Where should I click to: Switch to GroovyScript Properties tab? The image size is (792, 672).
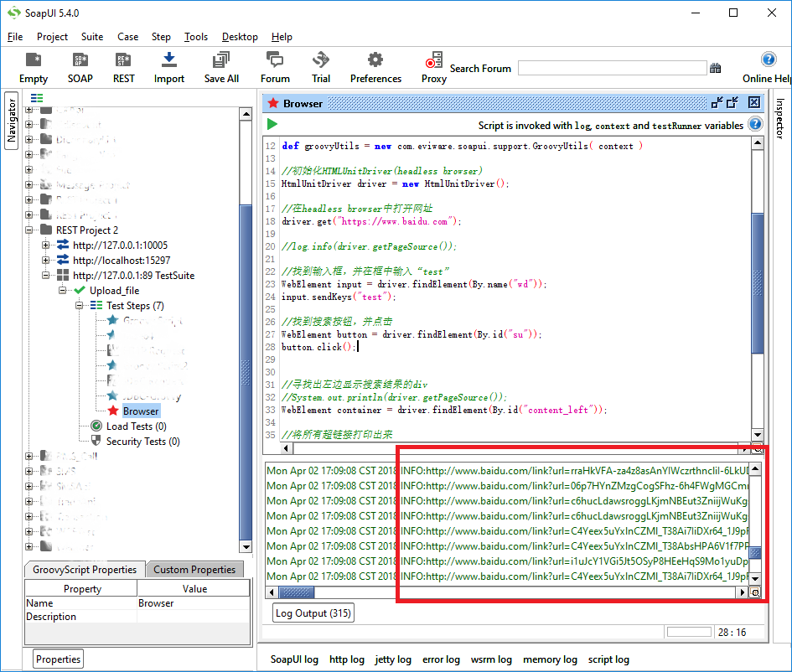point(85,570)
